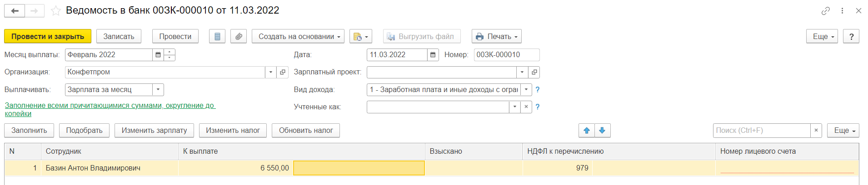Move the row up with arrow
Viewport: 868px width, 185px height.
587,131
